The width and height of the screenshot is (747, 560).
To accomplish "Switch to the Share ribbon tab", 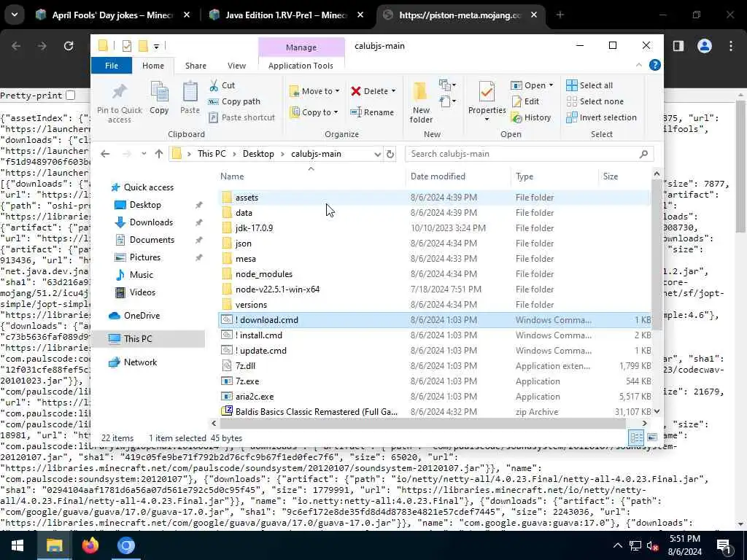I will click(196, 66).
